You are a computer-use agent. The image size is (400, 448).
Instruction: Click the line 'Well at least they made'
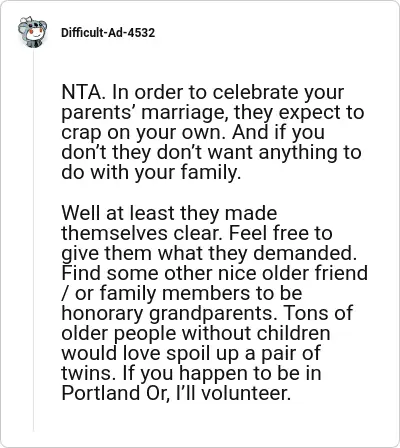(x=169, y=213)
